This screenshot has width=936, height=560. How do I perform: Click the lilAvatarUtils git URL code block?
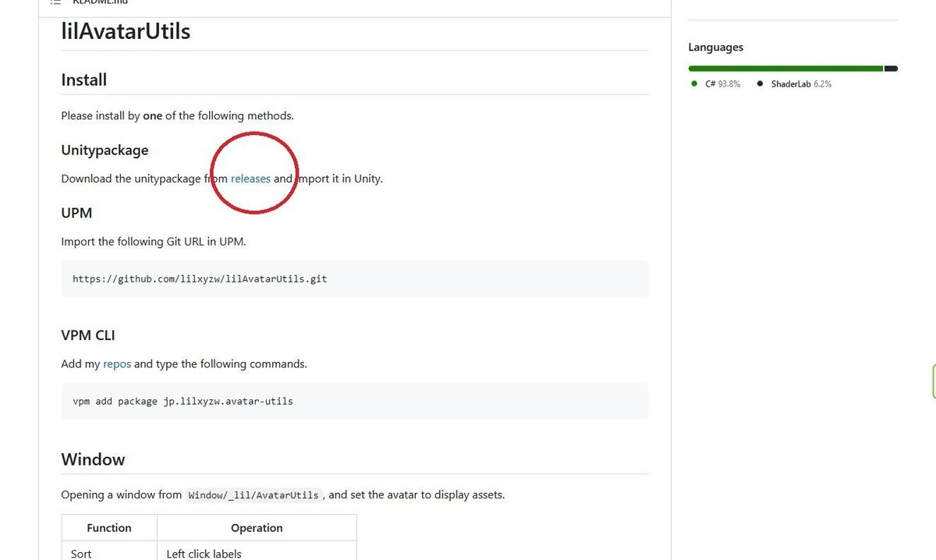click(x=355, y=278)
